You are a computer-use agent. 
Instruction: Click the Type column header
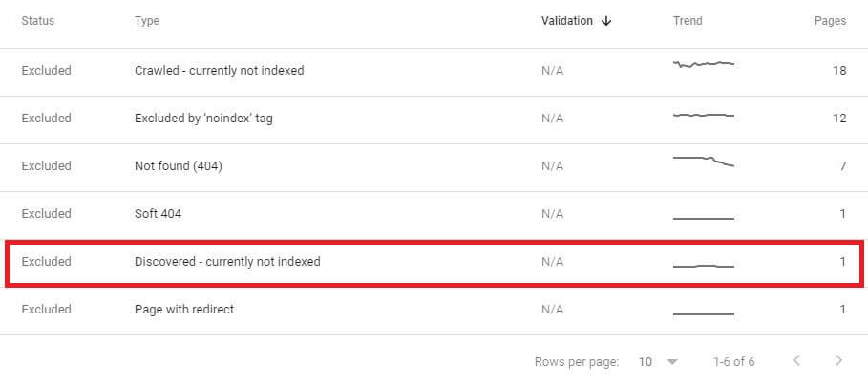tap(147, 21)
